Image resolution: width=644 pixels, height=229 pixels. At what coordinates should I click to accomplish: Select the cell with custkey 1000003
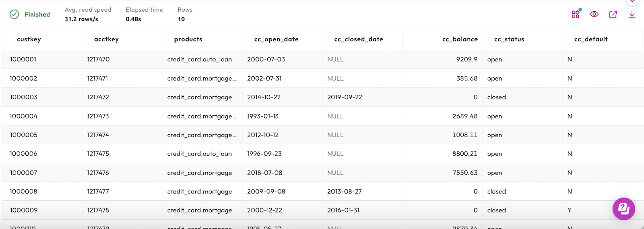tap(24, 97)
